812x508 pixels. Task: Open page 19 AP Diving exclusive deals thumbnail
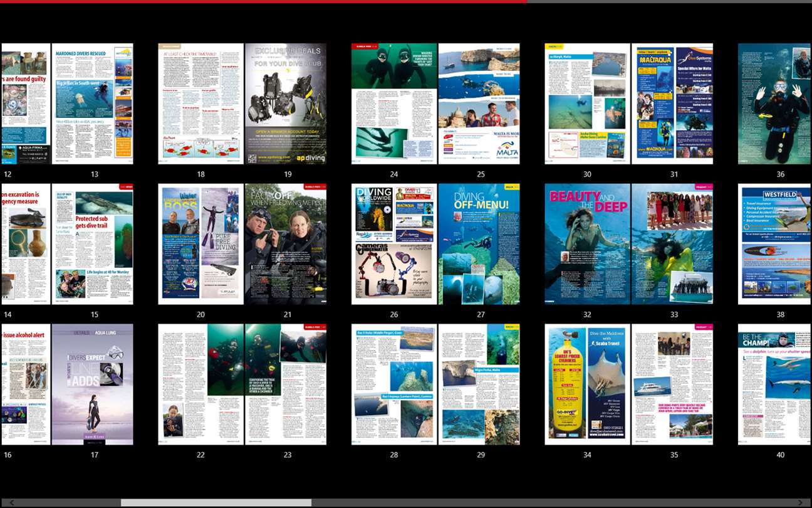tap(286, 103)
